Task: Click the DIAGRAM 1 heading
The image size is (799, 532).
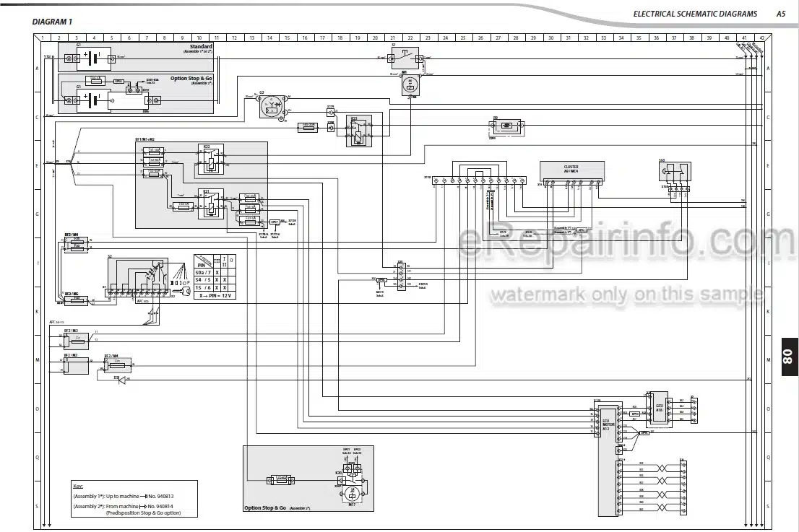Action: tap(52, 22)
